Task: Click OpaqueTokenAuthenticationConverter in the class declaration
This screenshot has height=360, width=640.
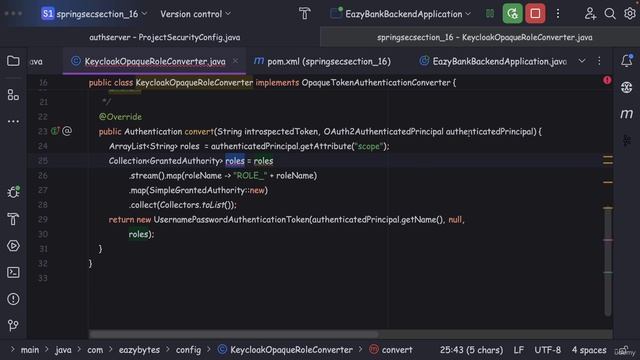Action: tap(376, 82)
